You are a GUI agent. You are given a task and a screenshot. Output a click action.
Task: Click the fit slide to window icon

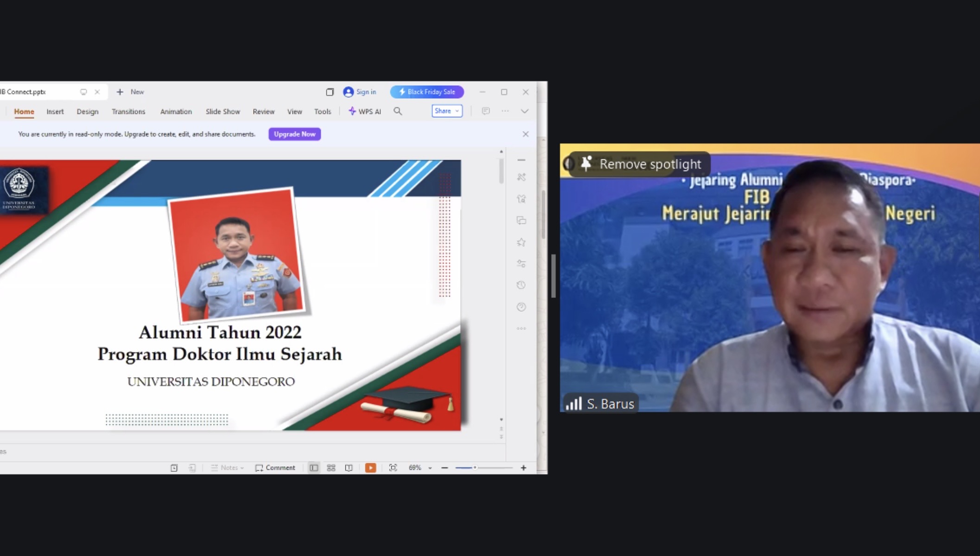point(393,468)
